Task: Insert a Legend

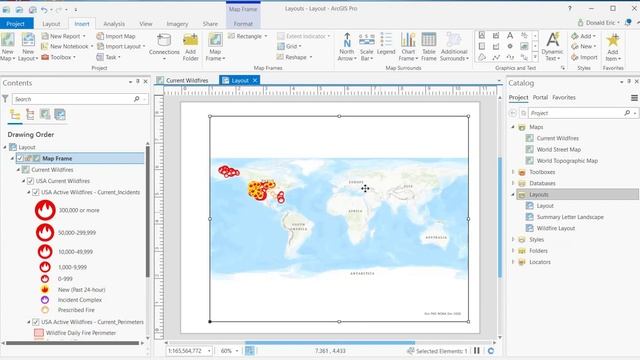Action: (386, 44)
